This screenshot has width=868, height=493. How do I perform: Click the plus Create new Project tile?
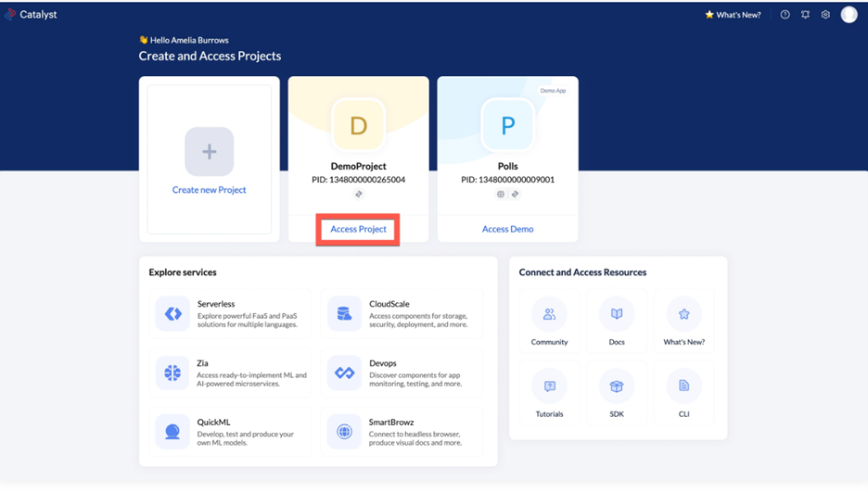[210, 152]
